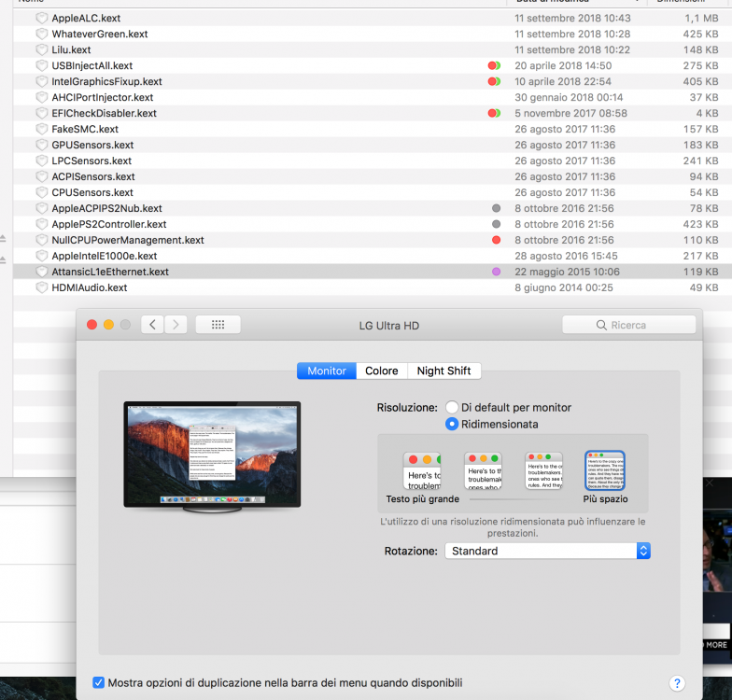Click size '1,1 MB' of AppleALC.kext
The image size is (732, 700).
tap(701, 19)
